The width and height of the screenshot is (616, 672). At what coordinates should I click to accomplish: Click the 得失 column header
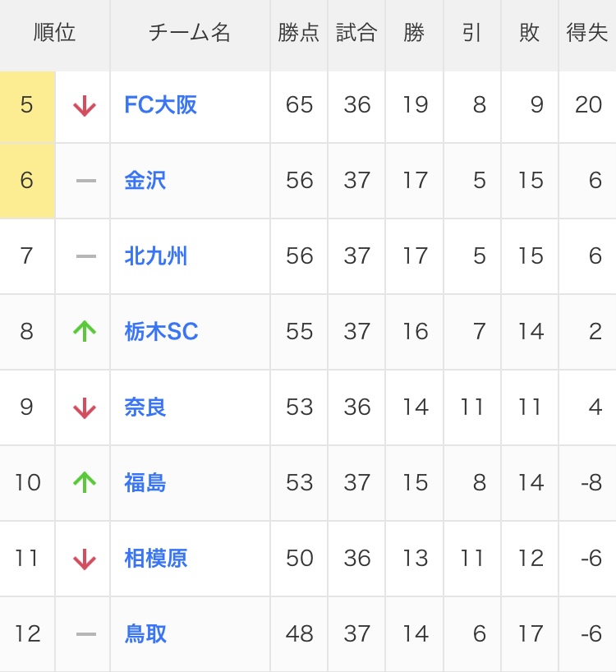click(x=587, y=33)
